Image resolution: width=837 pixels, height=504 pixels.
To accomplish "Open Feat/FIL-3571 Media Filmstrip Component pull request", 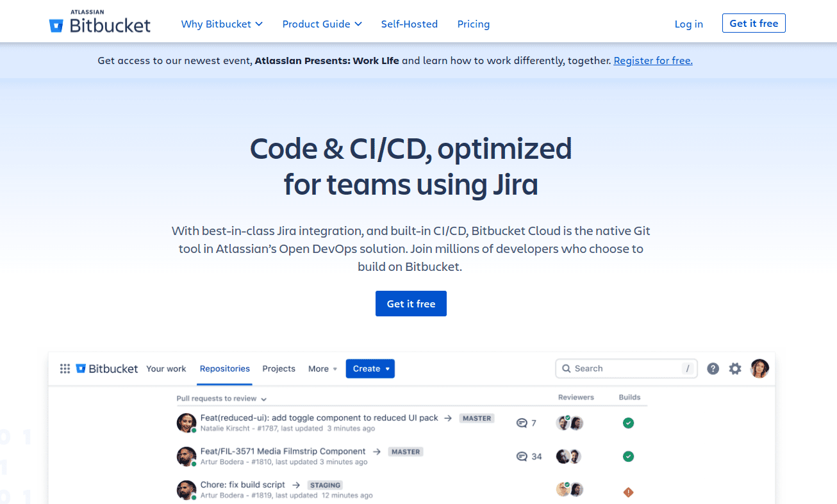I will click(283, 451).
